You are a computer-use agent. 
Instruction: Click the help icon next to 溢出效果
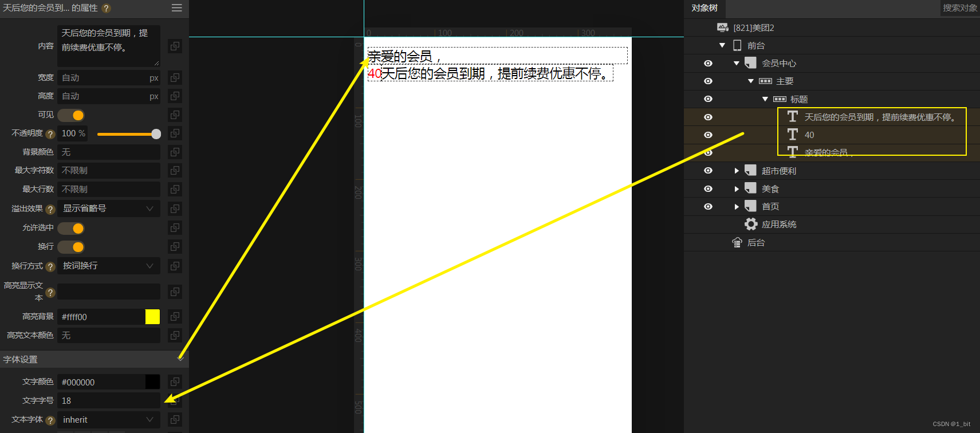coord(50,210)
